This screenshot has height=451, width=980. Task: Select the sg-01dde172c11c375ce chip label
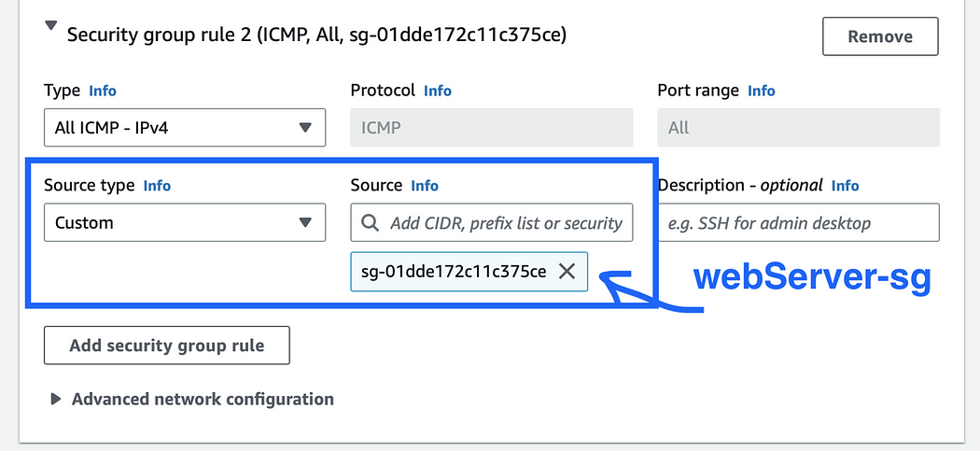[454, 272]
